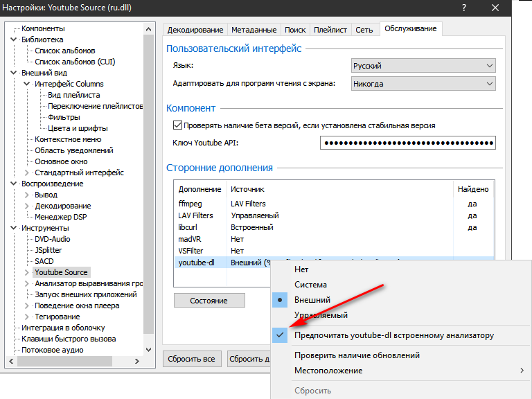Switch to the Сеть tab
532x399 pixels.
(x=364, y=30)
